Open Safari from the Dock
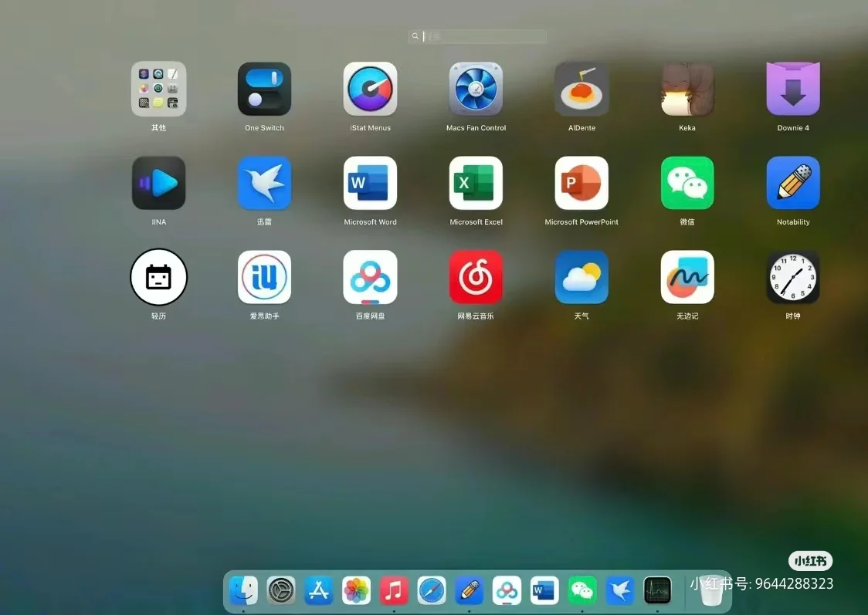 432,590
